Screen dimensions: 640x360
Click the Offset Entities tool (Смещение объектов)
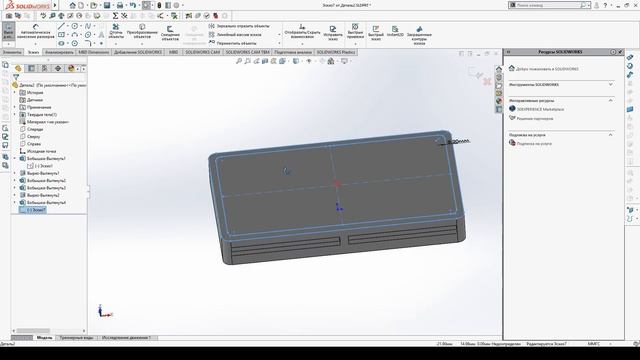point(170,33)
